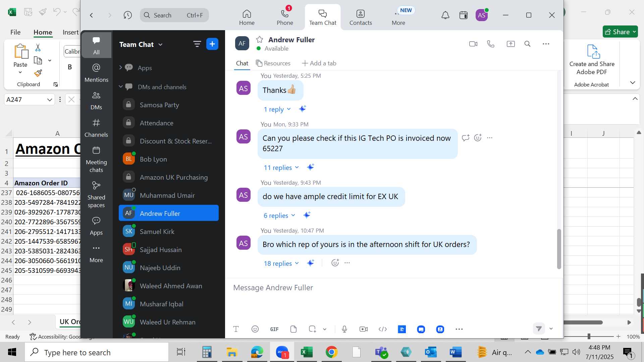Open the Chat tab

pos(242,63)
